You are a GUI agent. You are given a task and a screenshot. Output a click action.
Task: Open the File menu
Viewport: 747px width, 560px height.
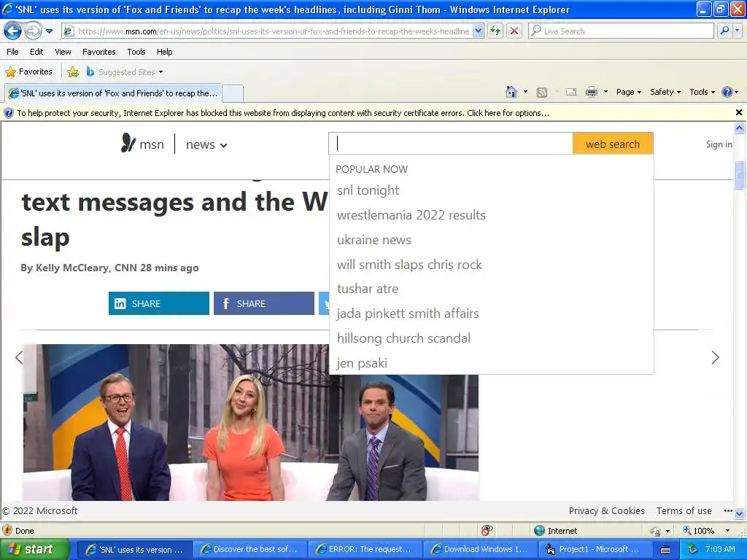pyautogui.click(x=12, y=52)
